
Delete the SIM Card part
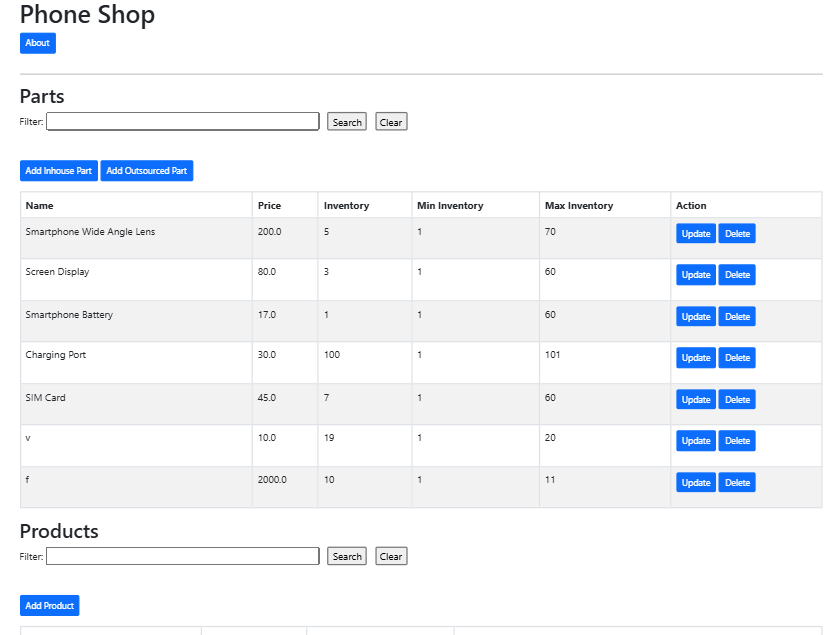coord(736,399)
